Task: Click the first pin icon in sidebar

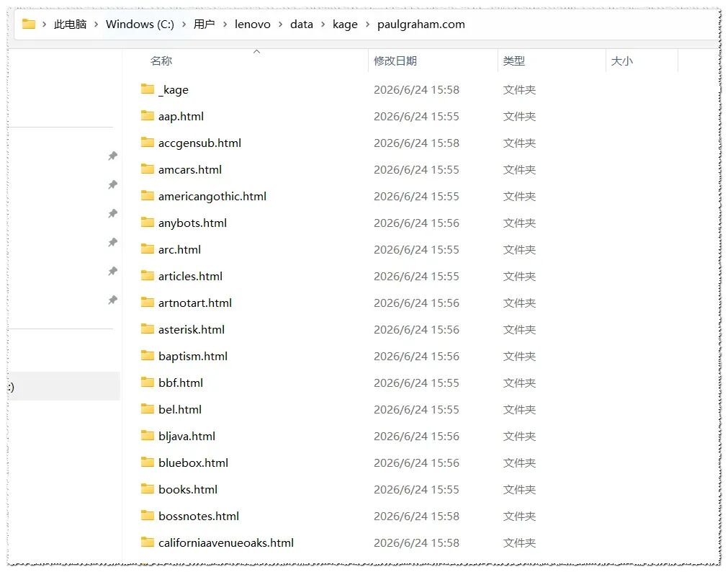Action: (113, 156)
